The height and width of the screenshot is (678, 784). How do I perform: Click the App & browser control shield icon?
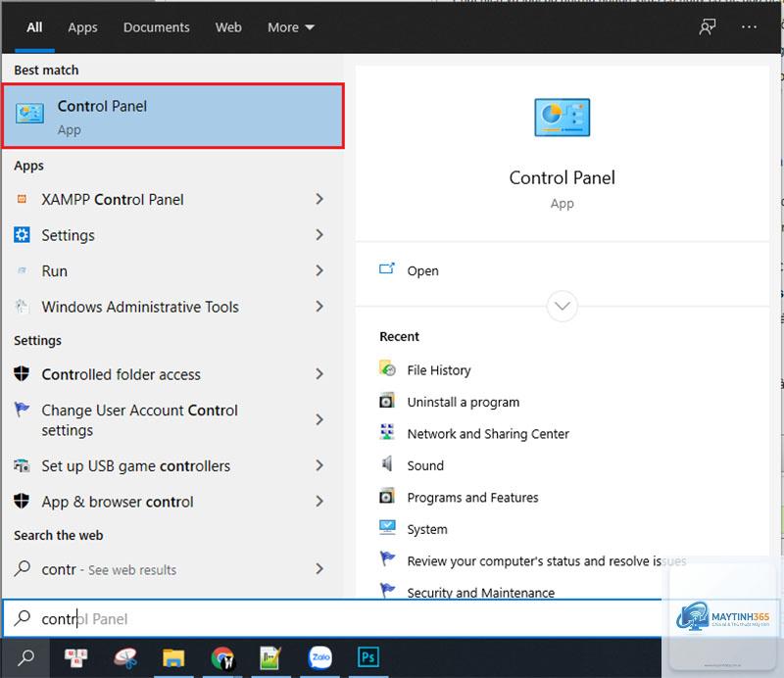pos(22,501)
